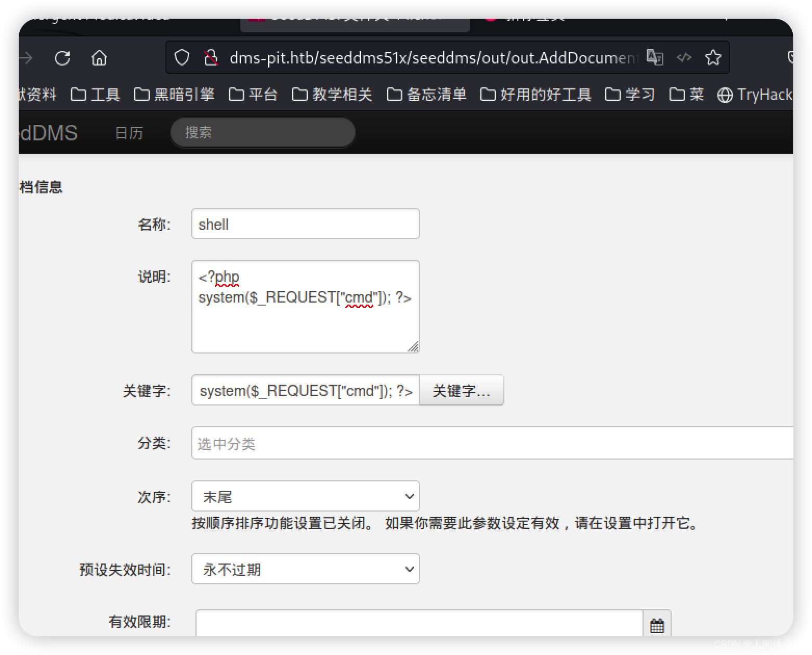Open the 教学相关 bookmarks folder

(x=332, y=94)
